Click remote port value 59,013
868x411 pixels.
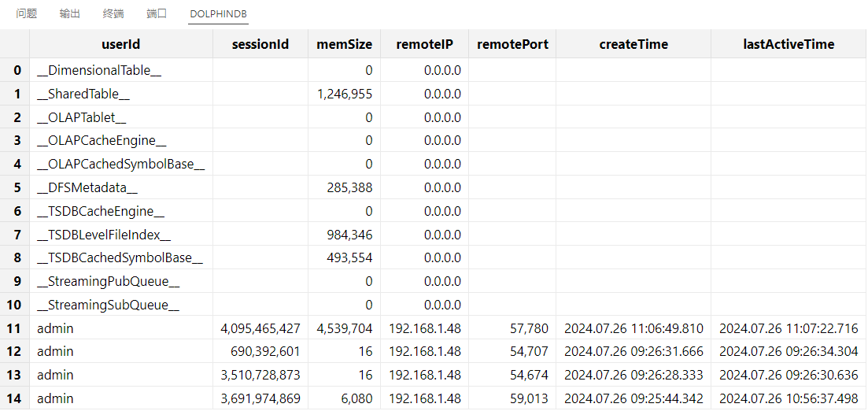(x=529, y=398)
